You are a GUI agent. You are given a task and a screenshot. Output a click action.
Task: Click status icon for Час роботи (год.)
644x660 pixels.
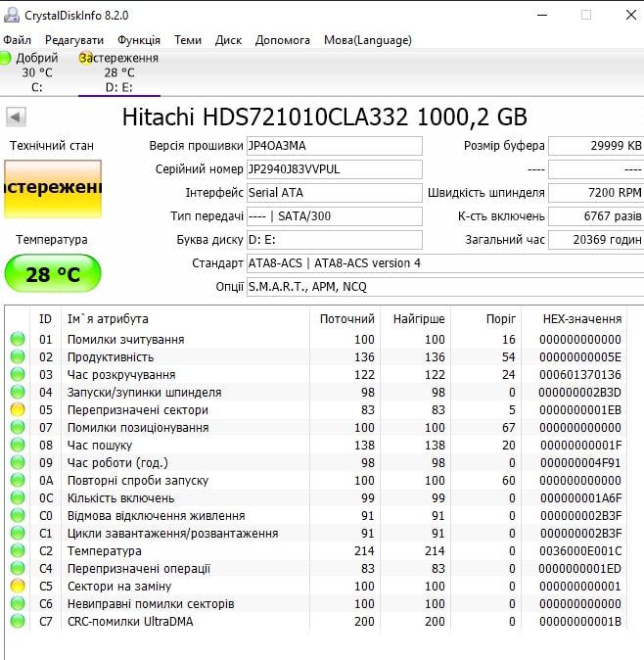coord(18,463)
